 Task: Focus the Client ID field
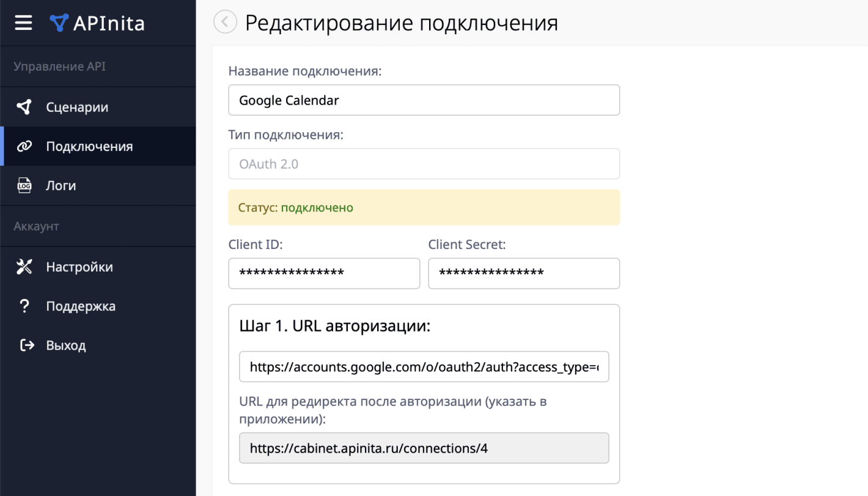[324, 273]
